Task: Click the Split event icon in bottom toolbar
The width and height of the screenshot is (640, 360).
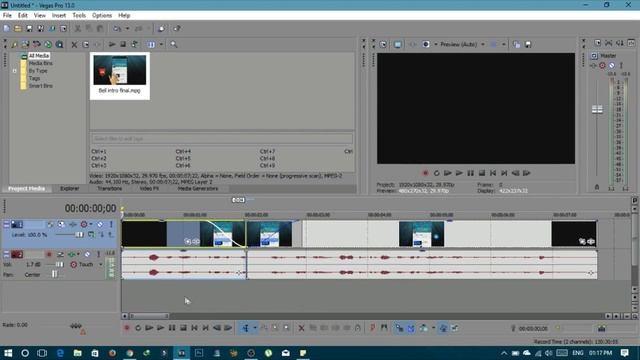Action: point(347,328)
